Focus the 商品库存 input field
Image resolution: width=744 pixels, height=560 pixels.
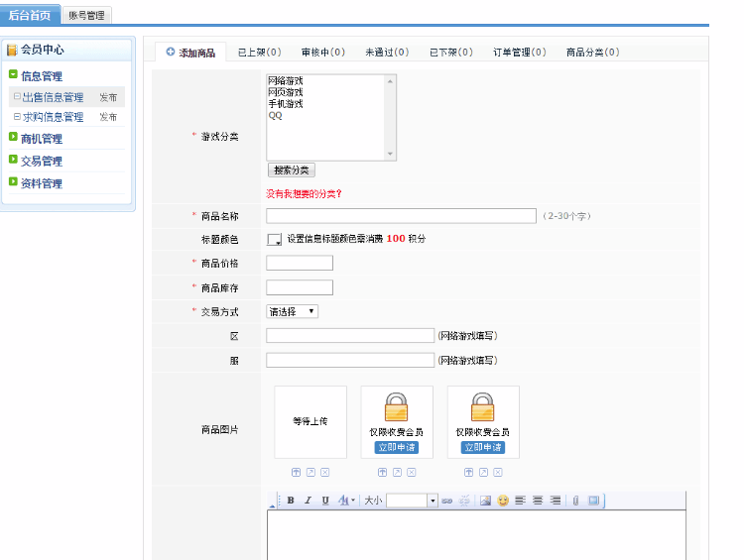pos(300,287)
